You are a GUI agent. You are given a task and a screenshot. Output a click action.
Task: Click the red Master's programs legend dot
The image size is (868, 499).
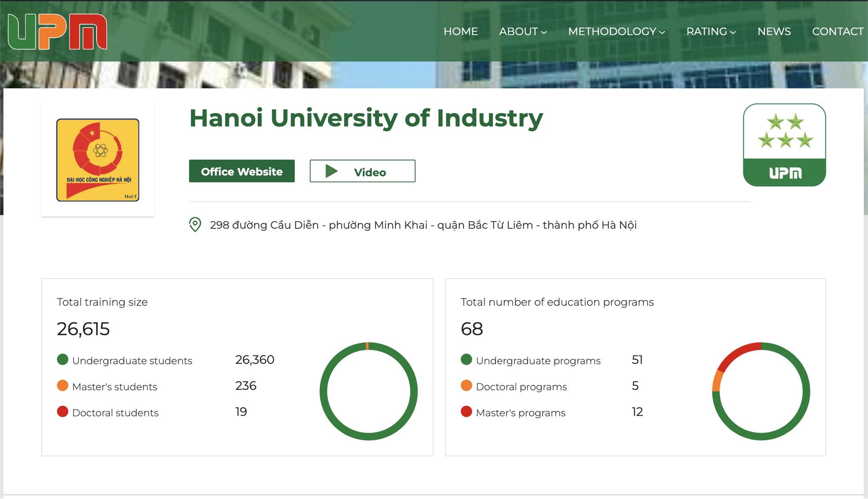click(x=466, y=412)
